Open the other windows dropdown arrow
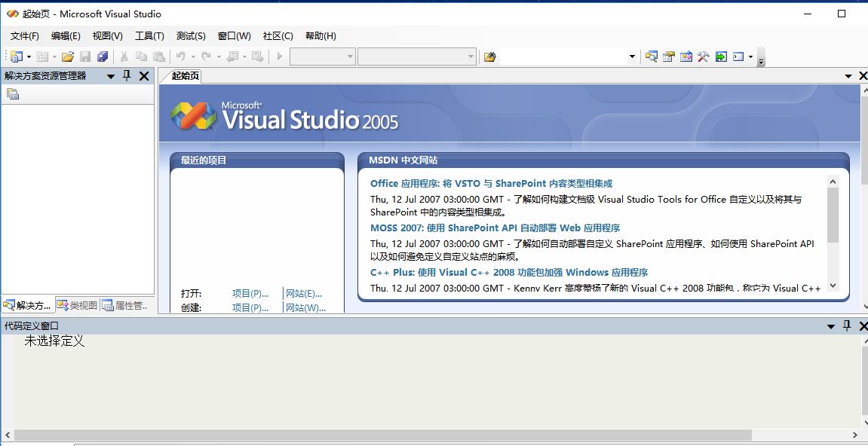This screenshot has height=446, width=868. coord(750,57)
